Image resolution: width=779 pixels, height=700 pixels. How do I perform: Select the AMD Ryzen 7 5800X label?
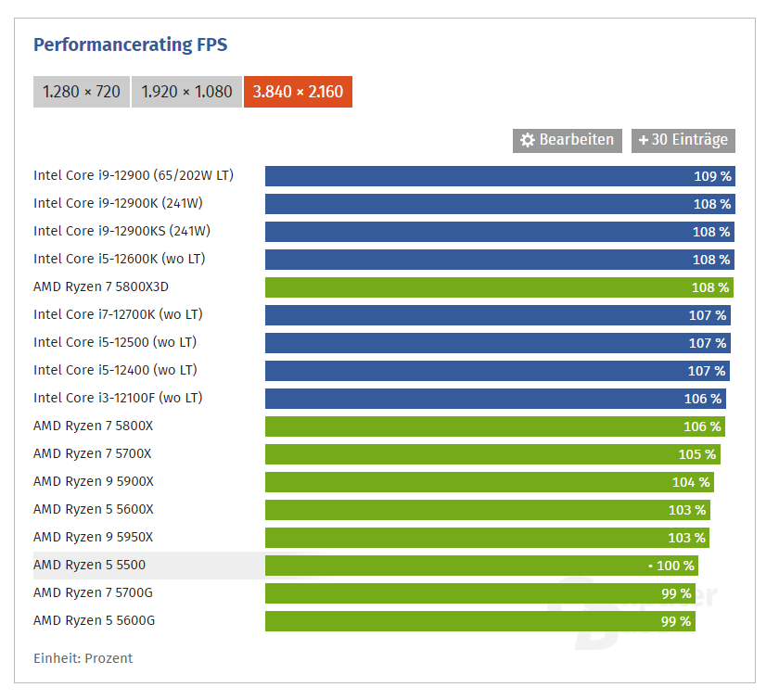coord(94,426)
